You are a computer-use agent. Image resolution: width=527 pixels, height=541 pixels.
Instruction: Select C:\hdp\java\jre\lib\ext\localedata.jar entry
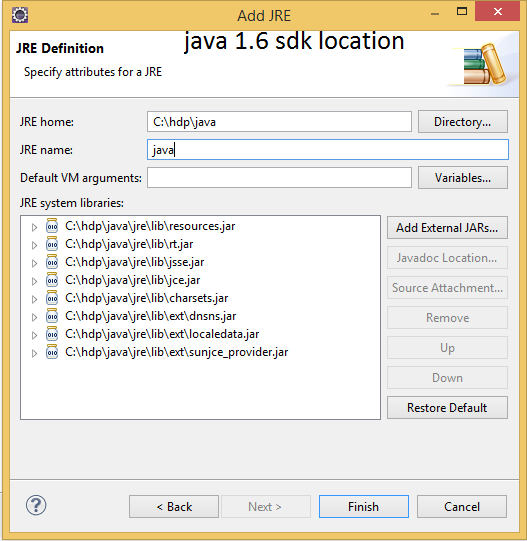(162, 334)
